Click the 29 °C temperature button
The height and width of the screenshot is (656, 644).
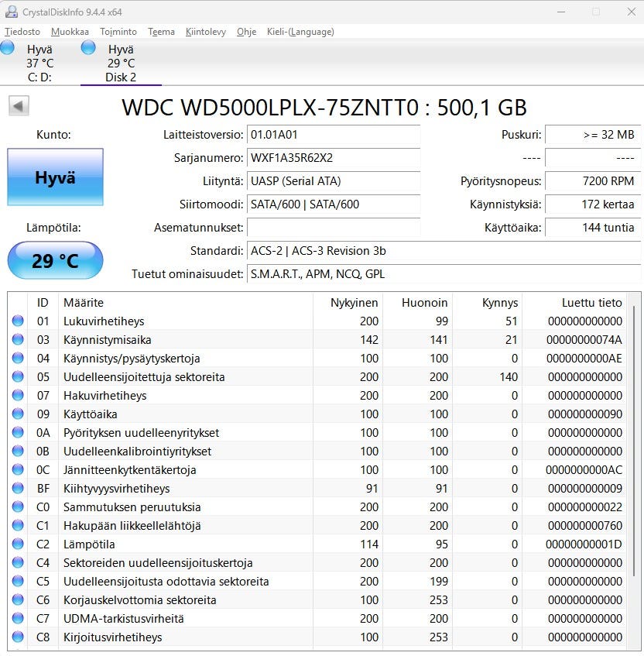point(55,261)
